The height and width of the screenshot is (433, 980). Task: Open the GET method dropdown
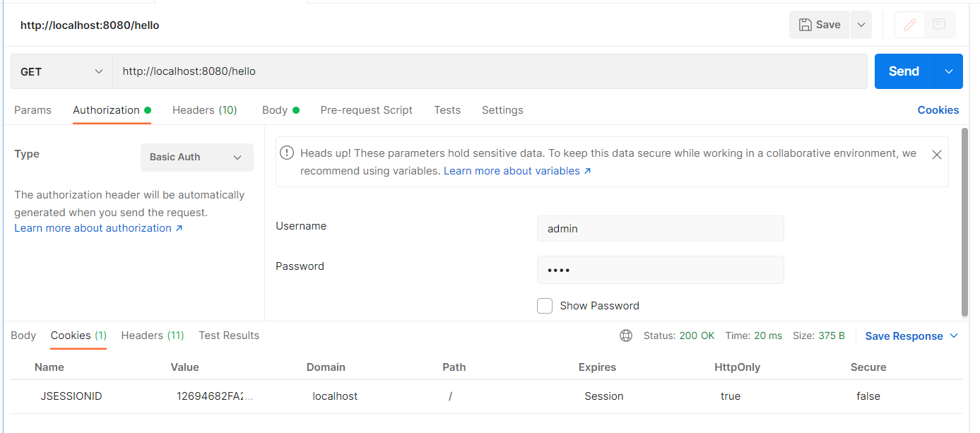tap(61, 71)
